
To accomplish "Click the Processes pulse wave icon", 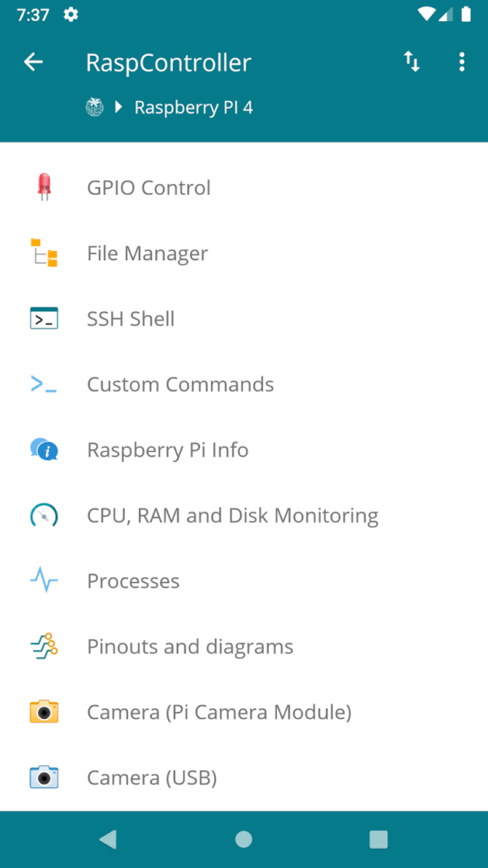I will [x=44, y=581].
